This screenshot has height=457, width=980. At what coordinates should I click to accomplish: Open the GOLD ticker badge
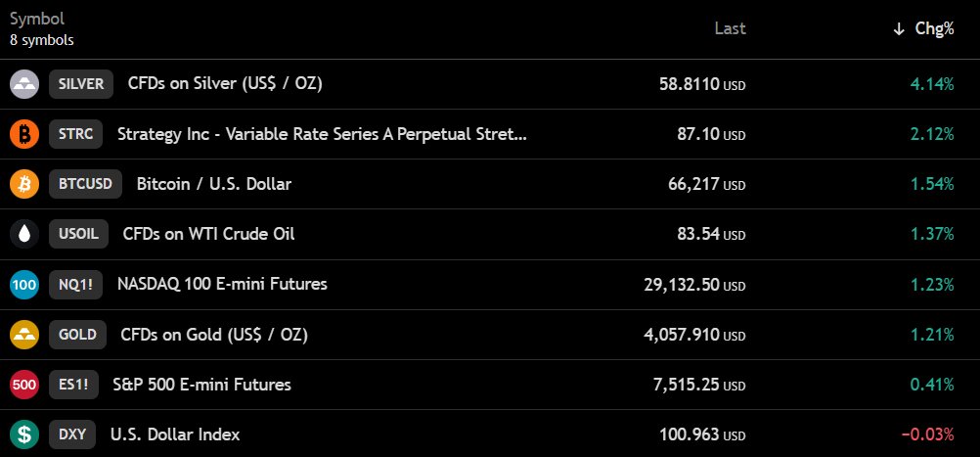click(77, 335)
